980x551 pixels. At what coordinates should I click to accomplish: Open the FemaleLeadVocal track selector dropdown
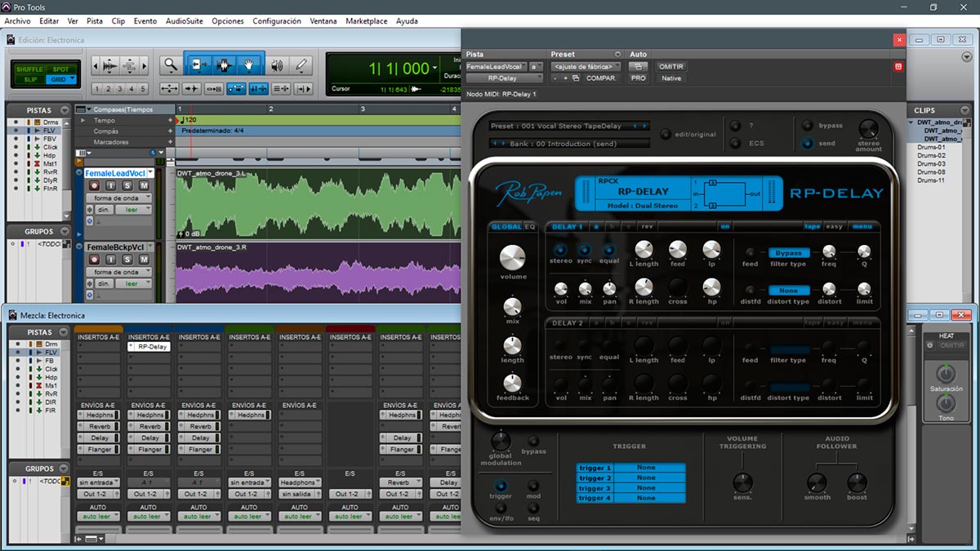point(497,66)
